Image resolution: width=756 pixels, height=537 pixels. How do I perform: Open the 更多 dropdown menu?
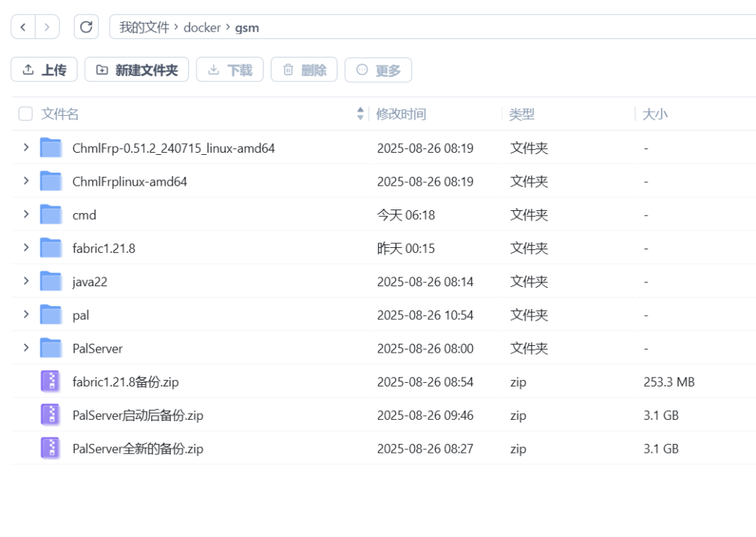378,69
